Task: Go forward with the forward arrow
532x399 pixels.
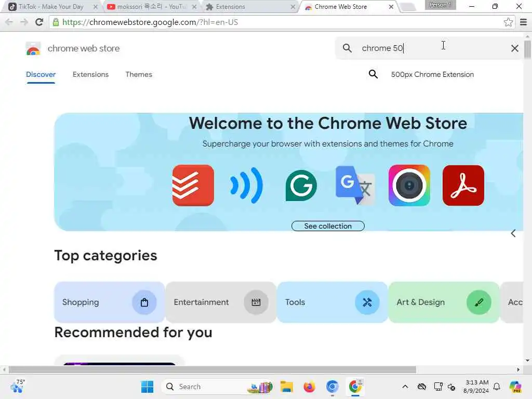Action: [x=24, y=22]
